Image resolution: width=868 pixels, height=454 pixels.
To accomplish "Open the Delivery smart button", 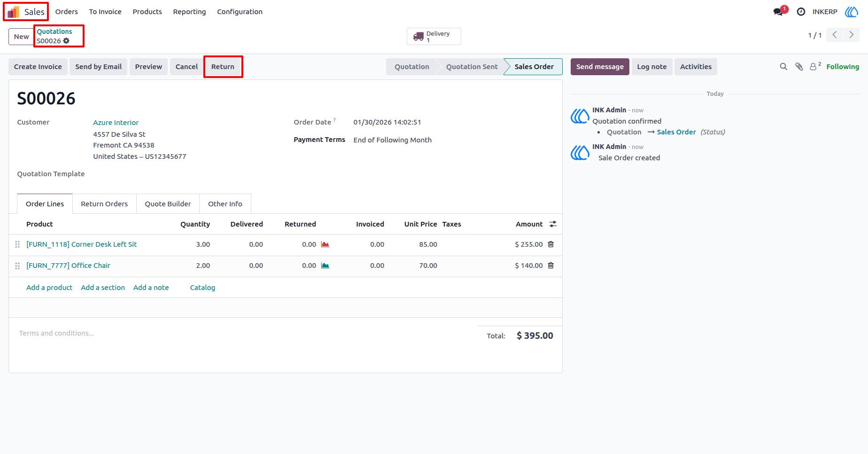I will (x=434, y=37).
